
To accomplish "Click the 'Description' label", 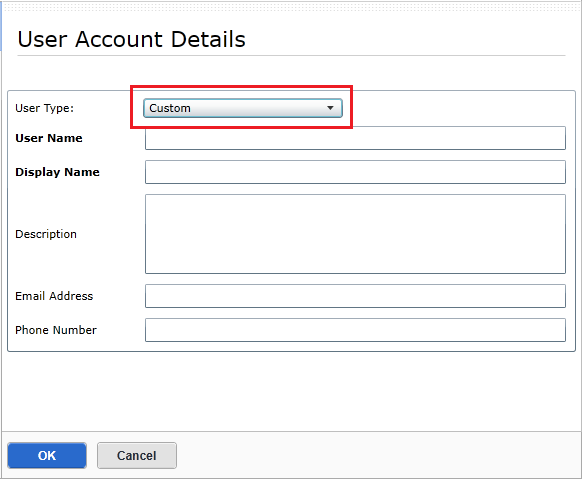I will pos(46,234).
